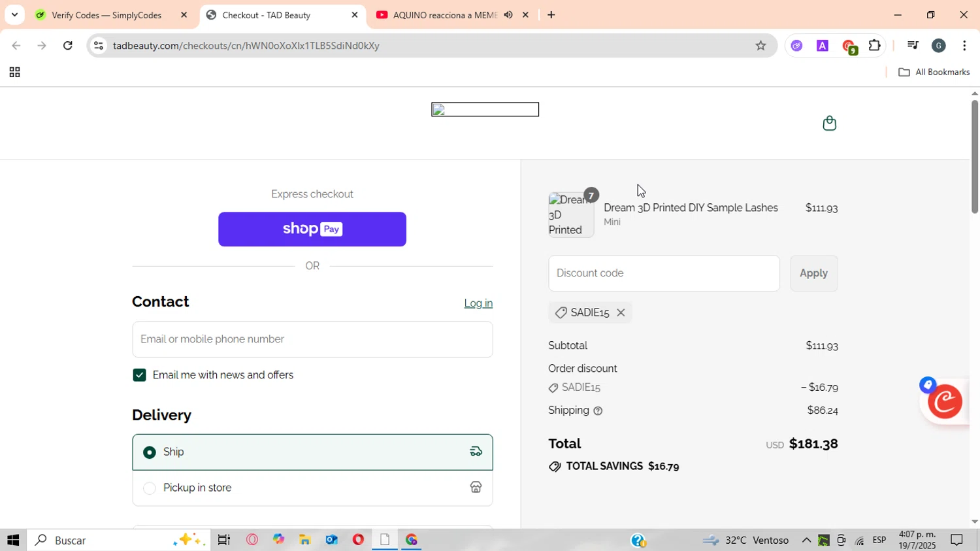Viewport: 980px width, 551px height.
Task: Click the ESP language indicator
Action: pos(879,541)
